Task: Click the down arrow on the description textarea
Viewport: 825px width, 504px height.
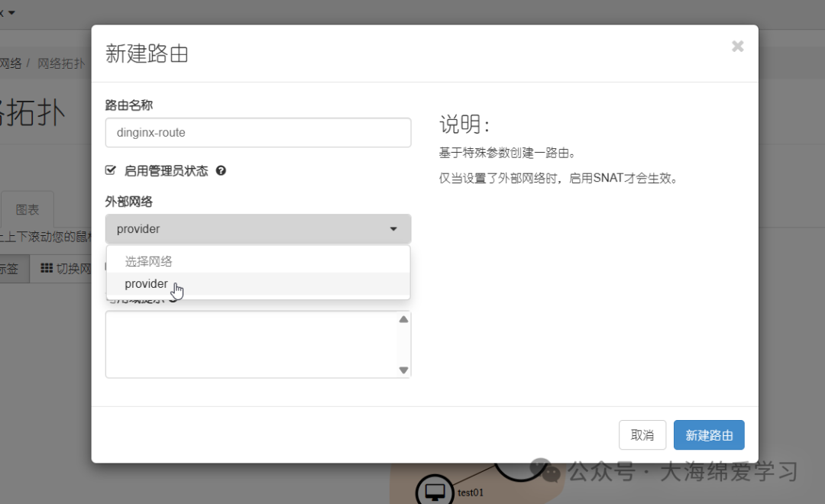Action: tap(403, 370)
